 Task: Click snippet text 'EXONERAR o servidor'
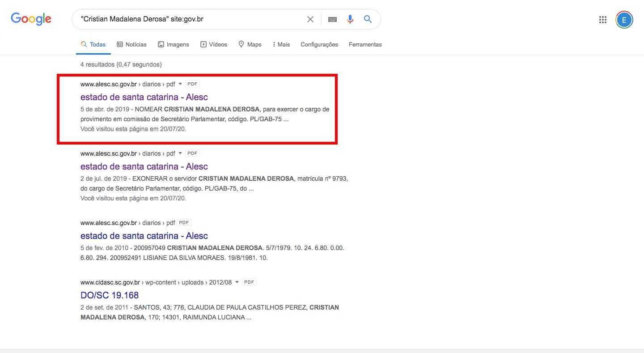pyautogui.click(x=165, y=179)
